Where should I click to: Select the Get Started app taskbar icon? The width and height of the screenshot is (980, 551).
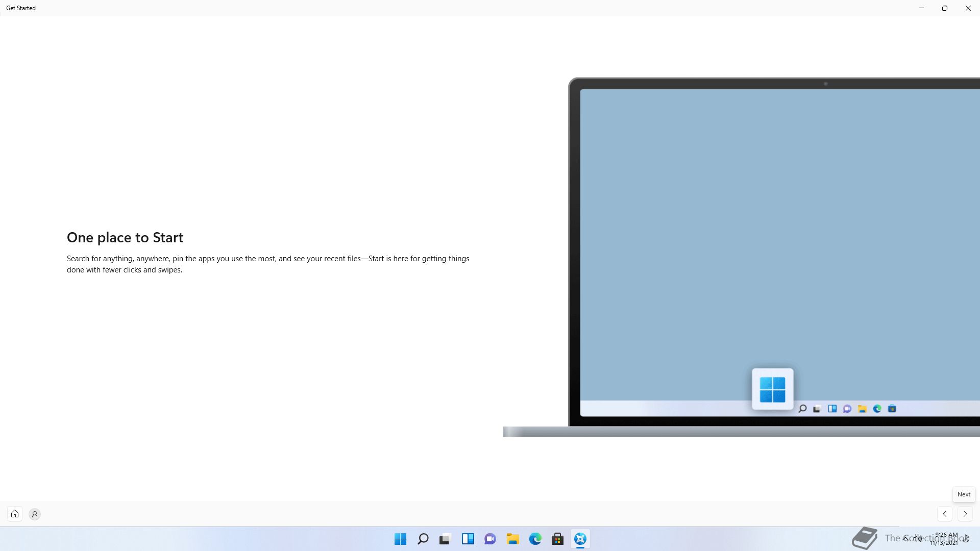(x=580, y=539)
